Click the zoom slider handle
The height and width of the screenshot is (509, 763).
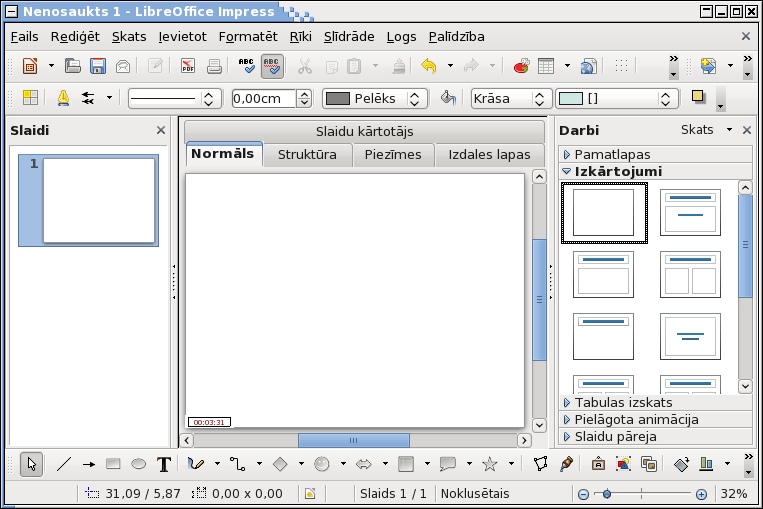[x=607, y=494]
